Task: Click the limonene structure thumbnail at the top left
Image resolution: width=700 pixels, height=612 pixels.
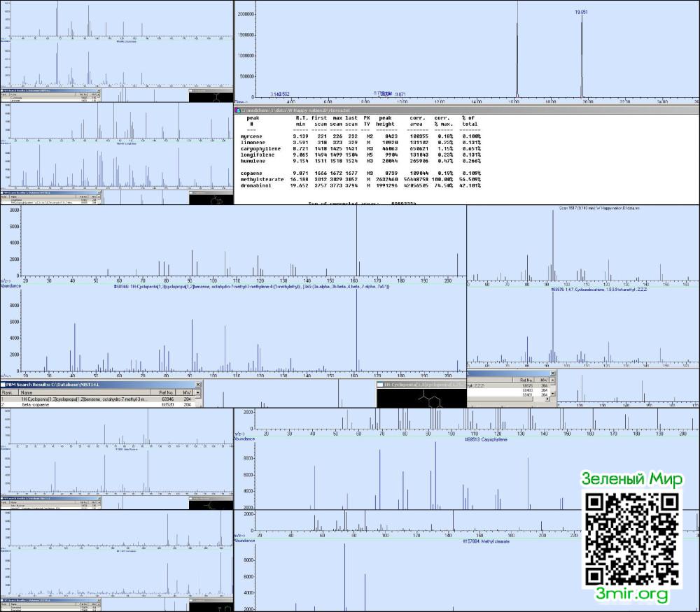Action: tap(211, 97)
